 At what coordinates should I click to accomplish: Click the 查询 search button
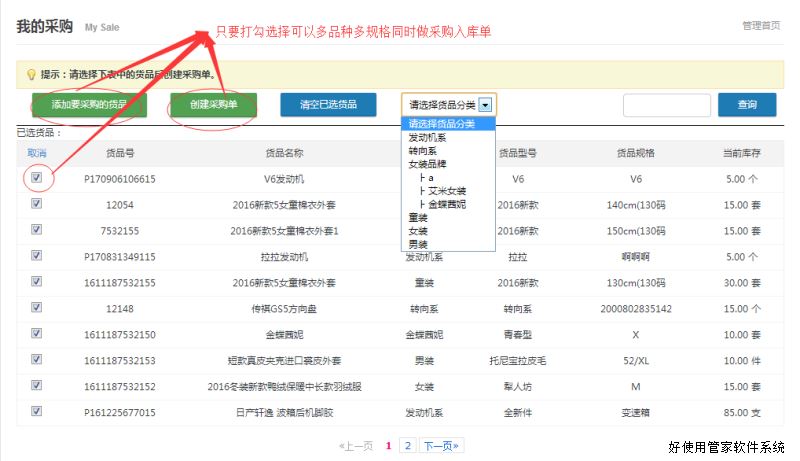tap(746, 105)
